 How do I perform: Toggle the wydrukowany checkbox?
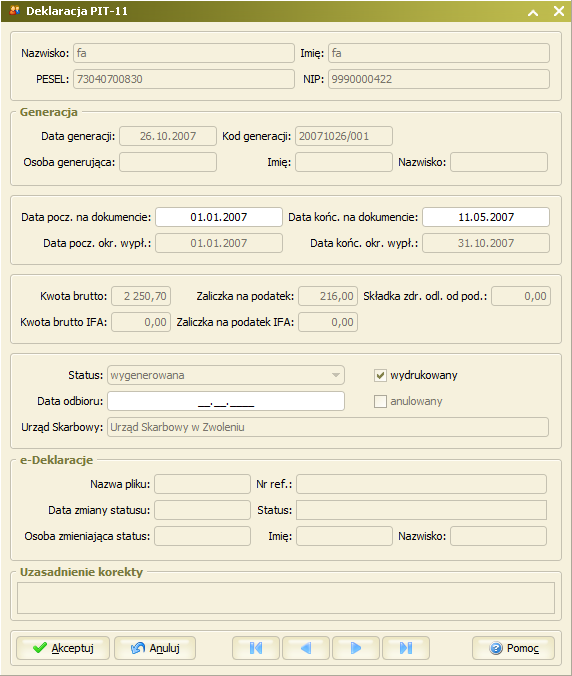(380, 376)
